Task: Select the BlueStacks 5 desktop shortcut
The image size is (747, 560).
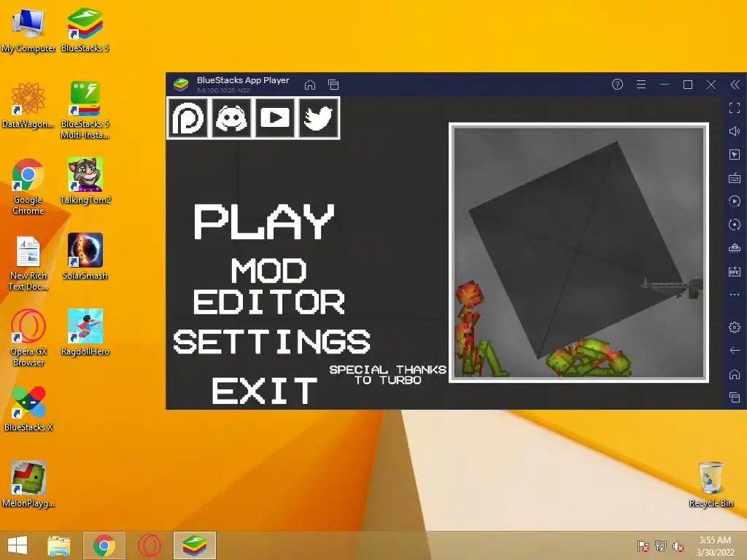Action: click(85, 30)
